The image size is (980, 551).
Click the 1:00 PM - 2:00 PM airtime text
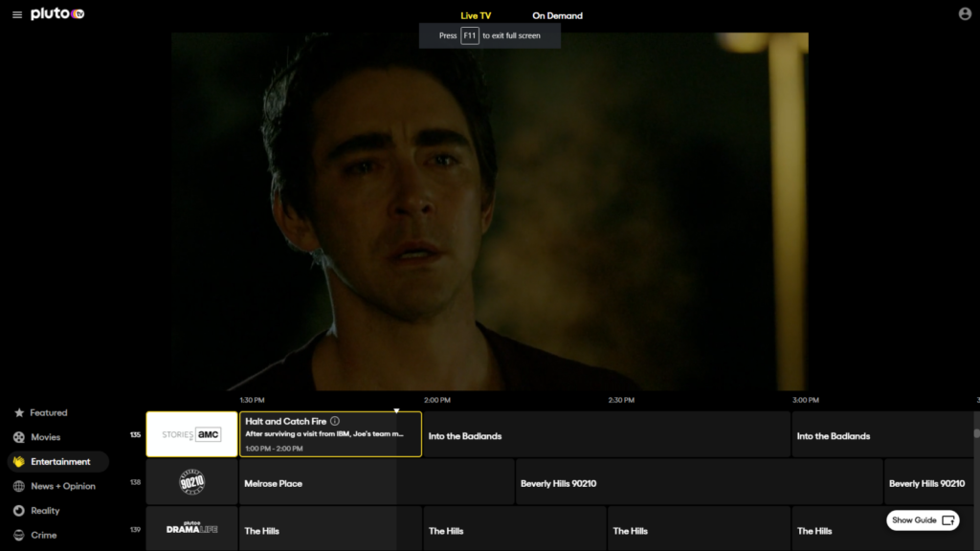point(274,449)
